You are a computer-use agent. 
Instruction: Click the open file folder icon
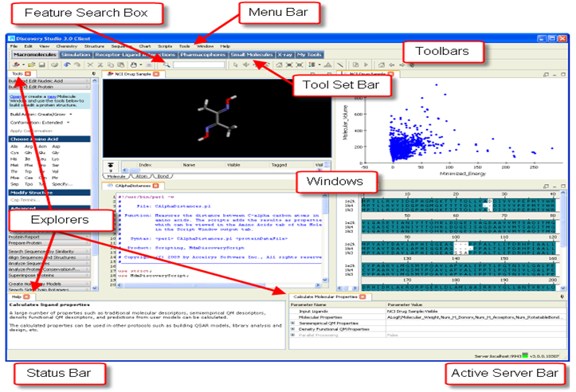[x=32, y=65]
